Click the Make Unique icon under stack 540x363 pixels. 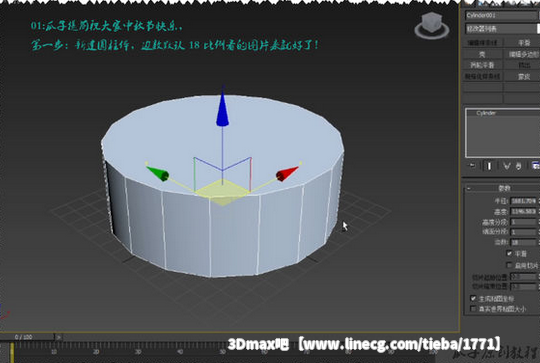(506, 166)
